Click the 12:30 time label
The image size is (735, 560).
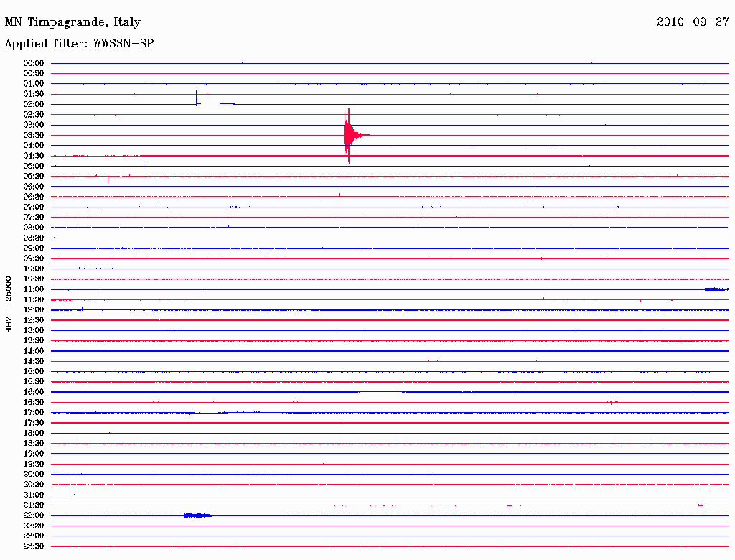click(x=34, y=320)
